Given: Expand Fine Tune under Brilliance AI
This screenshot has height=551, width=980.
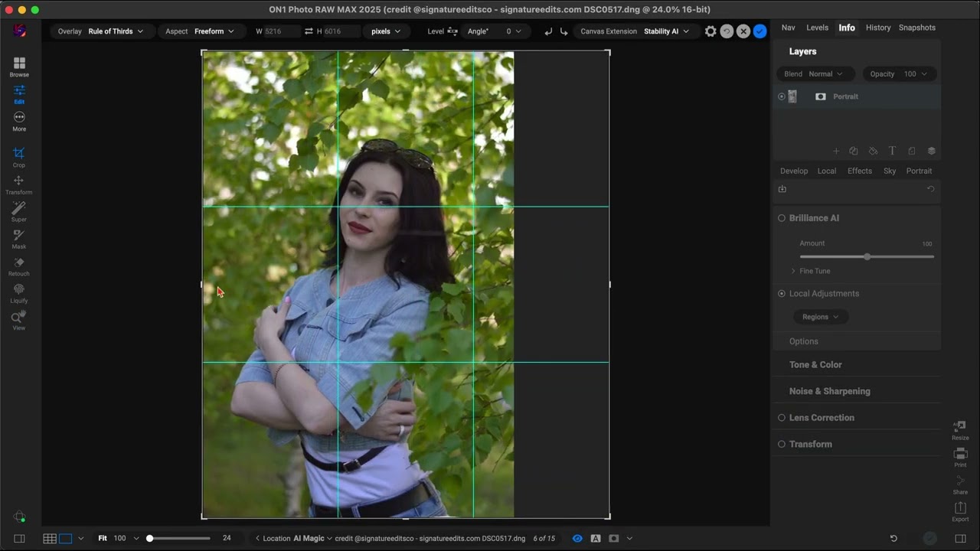Looking at the screenshot, I should pyautogui.click(x=811, y=271).
